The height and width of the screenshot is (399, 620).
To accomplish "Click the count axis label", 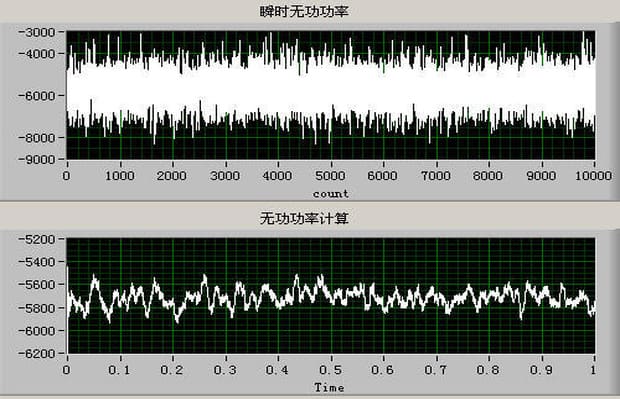I will [331, 194].
